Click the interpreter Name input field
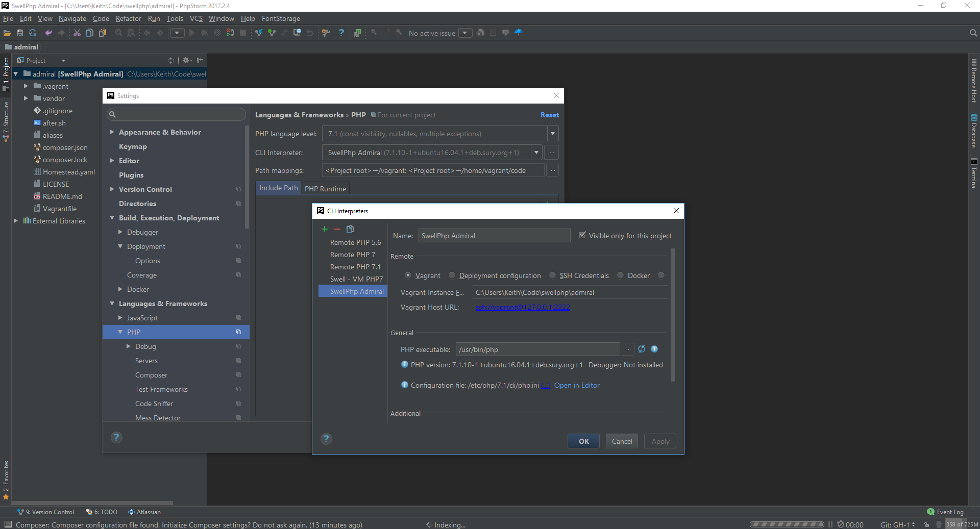Image resolution: width=980 pixels, height=529 pixels. pos(494,236)
